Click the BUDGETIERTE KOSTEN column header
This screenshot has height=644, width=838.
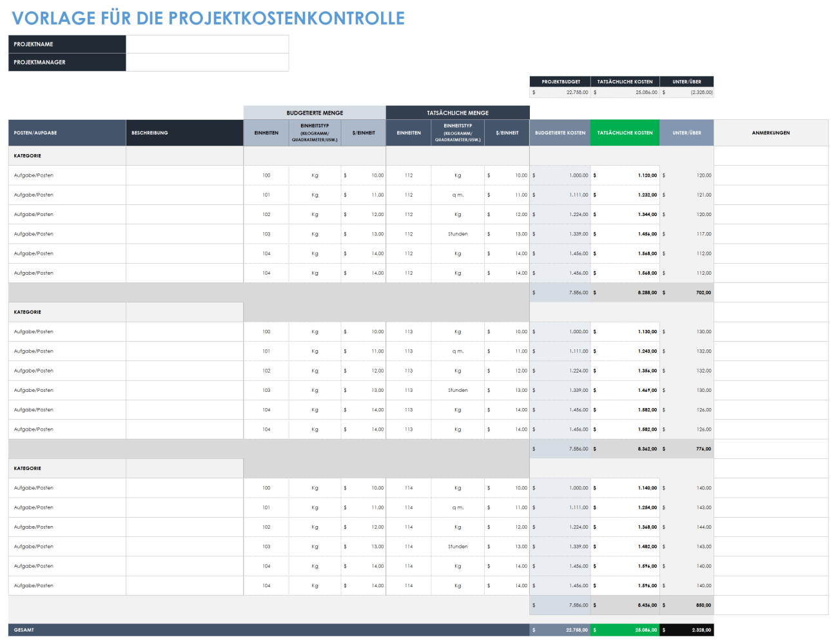click(x=560, y=133)
